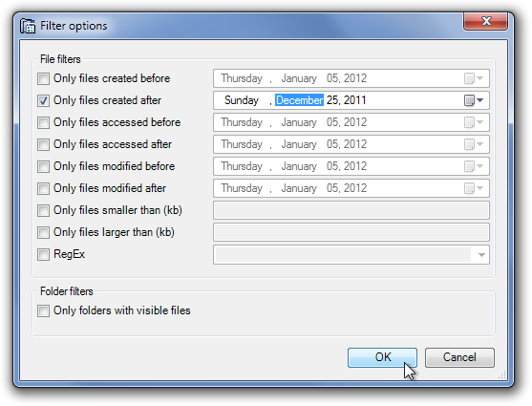Uncheck Only files created after
532x406 pixels.
[43, 101]
